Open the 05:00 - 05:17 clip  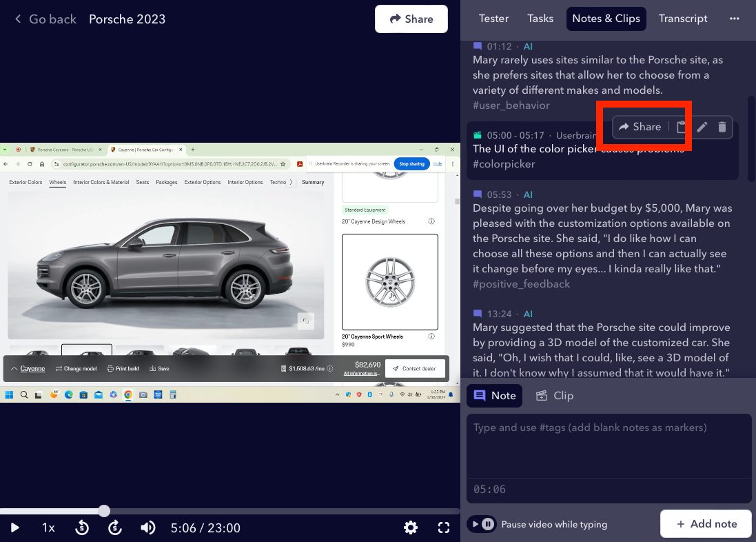515,135
